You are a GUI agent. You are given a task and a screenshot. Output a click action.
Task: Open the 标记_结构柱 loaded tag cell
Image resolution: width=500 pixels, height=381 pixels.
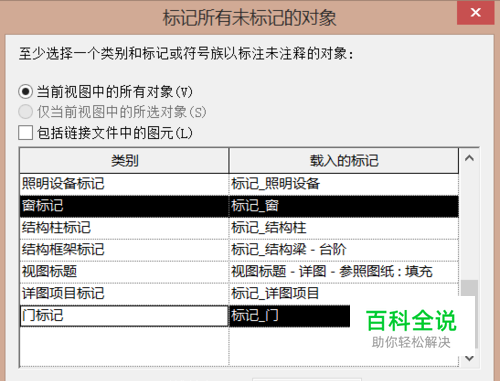tap(344, 228)
